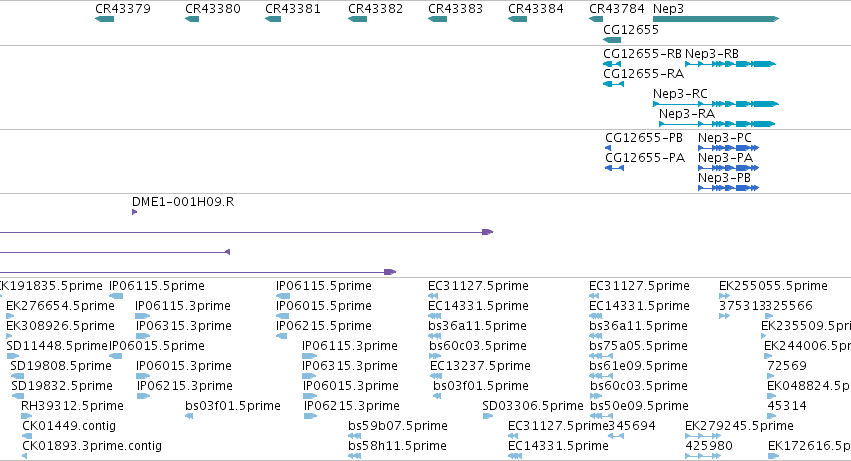Open the CG12655-RA transcript glyph

[614, 84]
